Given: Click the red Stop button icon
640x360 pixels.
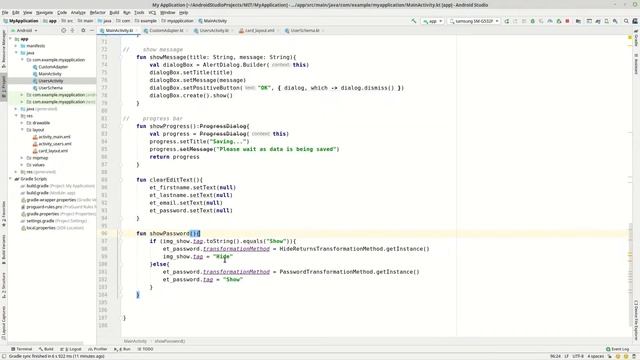Looking at the screenshot, I should point(567,21).
